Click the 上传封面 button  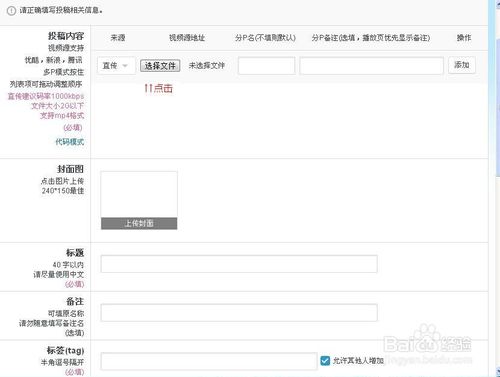(139, 223)
